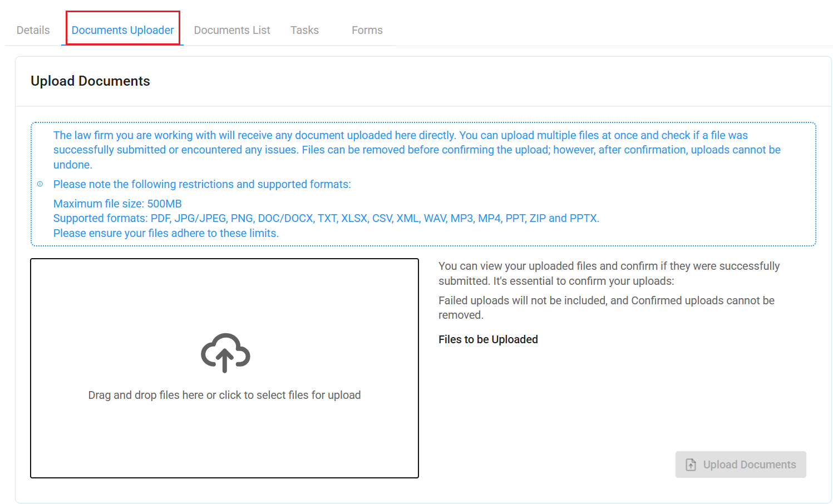Viewport: 833px width, 504px height.
Task: Click the 'Supported formats' line
Action: point(326,218)
